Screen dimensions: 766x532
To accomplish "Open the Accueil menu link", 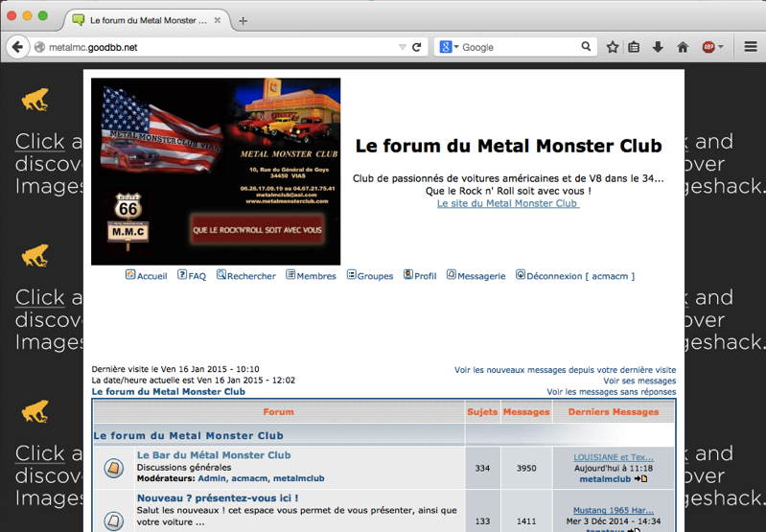I will pyautogui.click(x=151, y=276).
